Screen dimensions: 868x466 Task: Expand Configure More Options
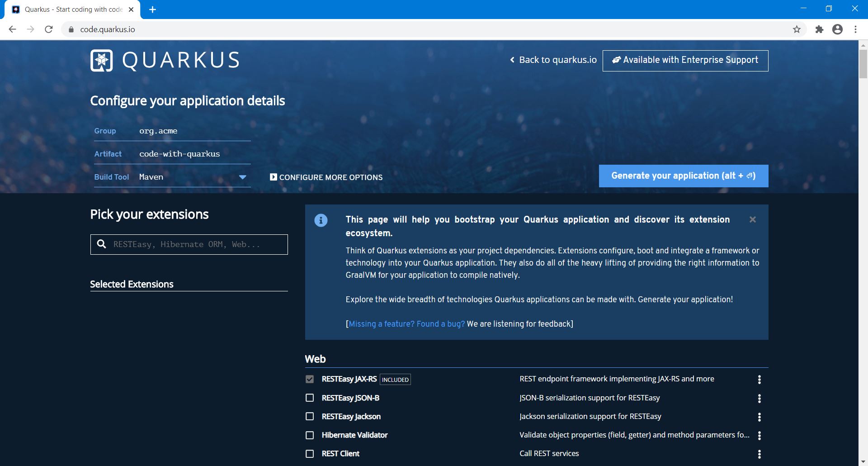pos(326,177)
